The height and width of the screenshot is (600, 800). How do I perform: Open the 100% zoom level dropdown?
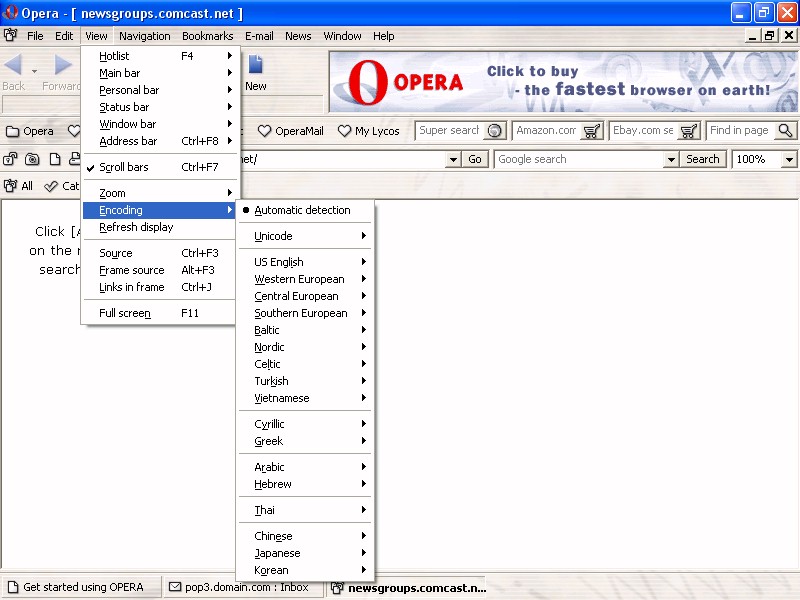tap(789, 160)
